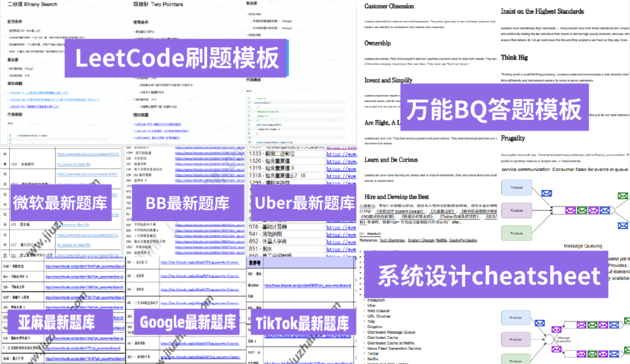Viewport: 630px width, 364px height.
Task: Click the Message Duplication circle node
Action: pos(549,339)
